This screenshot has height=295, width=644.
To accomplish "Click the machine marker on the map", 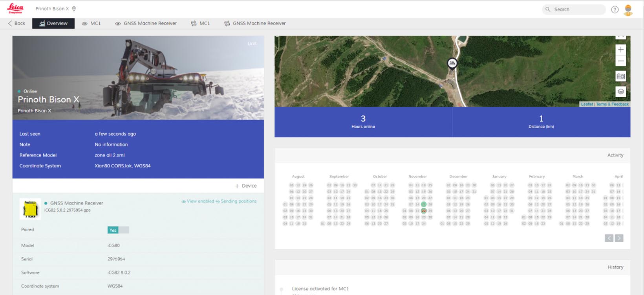I will click(452, 63).
